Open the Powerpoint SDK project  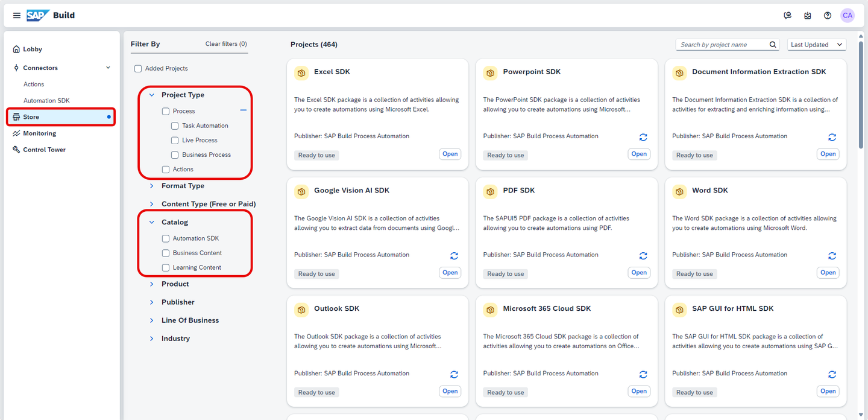(x=640, y=154)
